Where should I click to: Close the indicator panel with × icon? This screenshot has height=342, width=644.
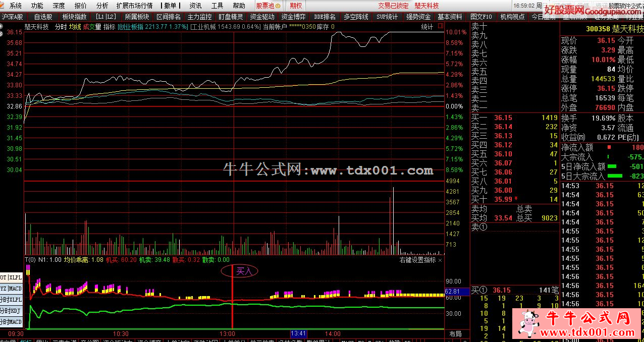click(440, 260)
